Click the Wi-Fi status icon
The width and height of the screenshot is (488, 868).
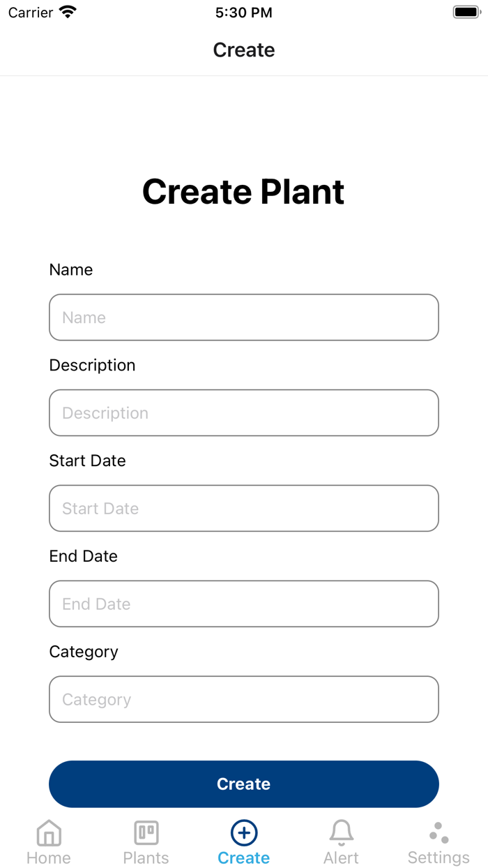(x=68, y=13)
